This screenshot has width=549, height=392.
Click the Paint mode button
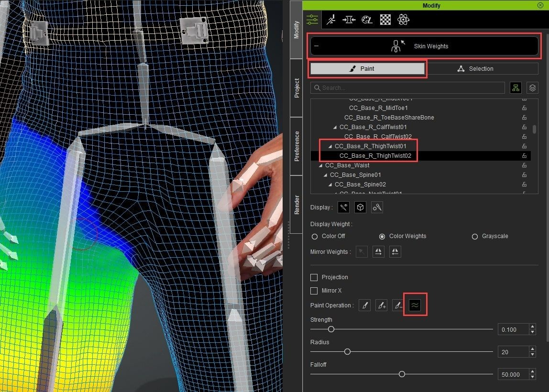pyautogui.click(x=367, y=69)
